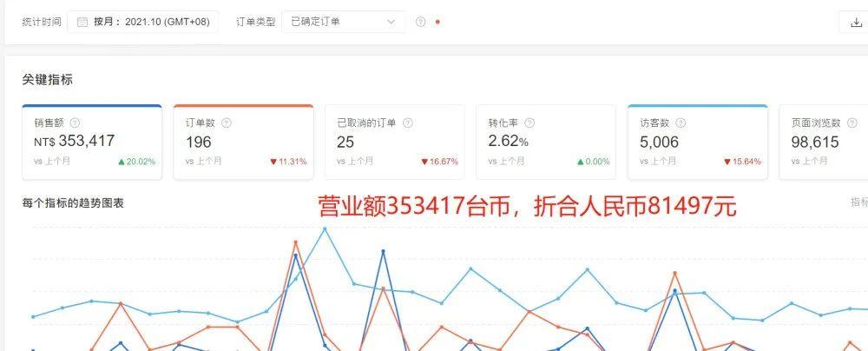Toggle the 订单数 metric card
Image resolution: width=868 pixels, height=351 pixels.
[x=244, y=142]
